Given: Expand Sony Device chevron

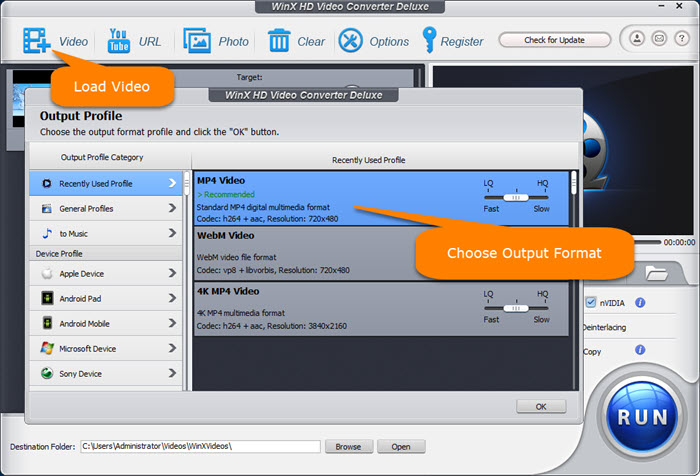Looking at the screenshot, I should [172, 373].
